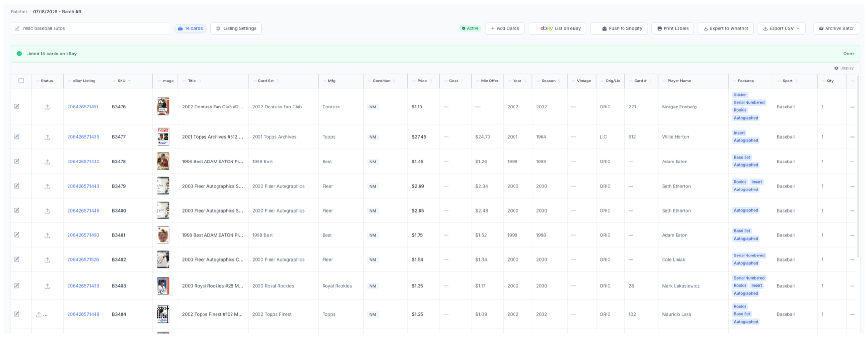This screenshot has height=337, width=868.
Task: Archive this batch
Action: tap(837, 28)
